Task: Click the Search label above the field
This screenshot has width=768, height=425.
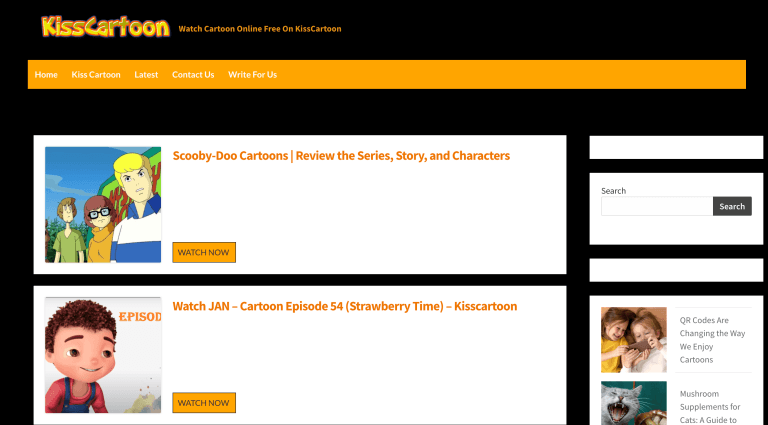Action: point(613,190)
